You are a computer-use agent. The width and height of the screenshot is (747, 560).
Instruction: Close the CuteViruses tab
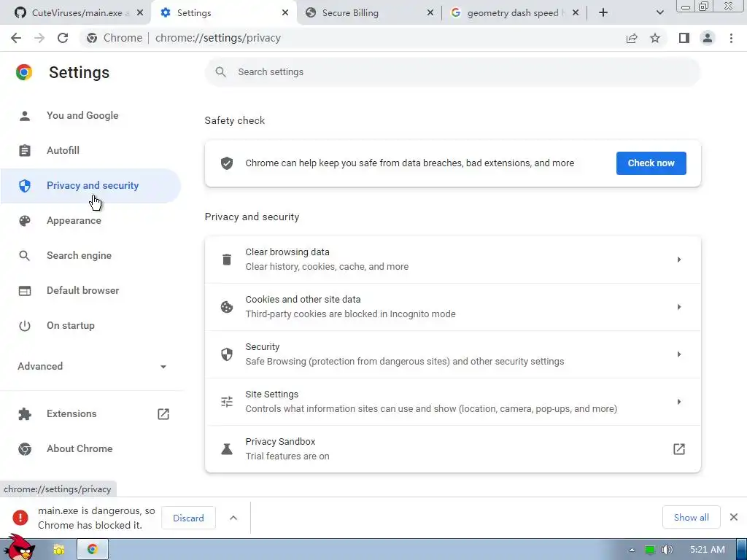pyautogui.click(x=140, y=13)
